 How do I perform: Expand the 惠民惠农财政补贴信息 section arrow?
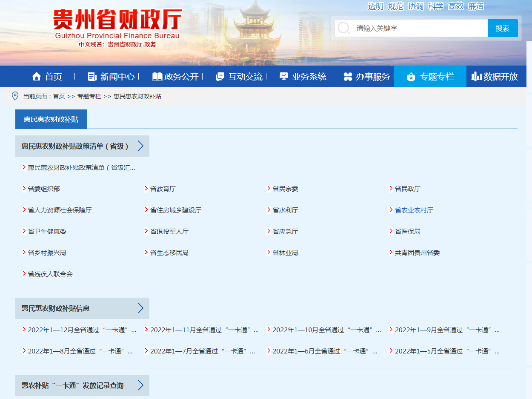coord(141,308)
